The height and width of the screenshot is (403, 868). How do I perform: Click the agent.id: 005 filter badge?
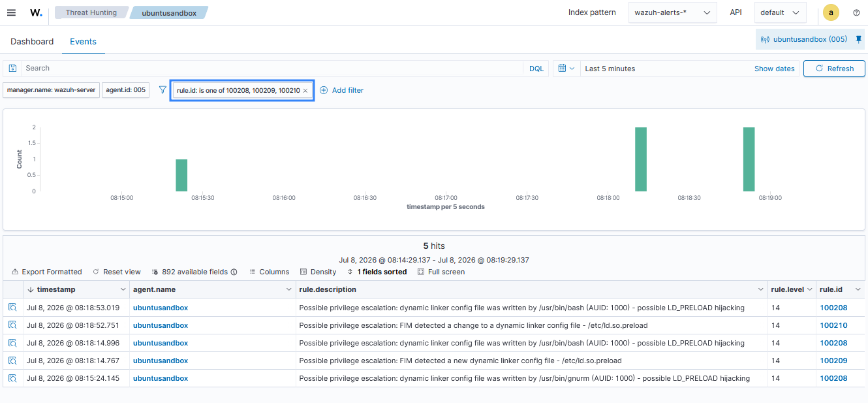coord(126,90)
